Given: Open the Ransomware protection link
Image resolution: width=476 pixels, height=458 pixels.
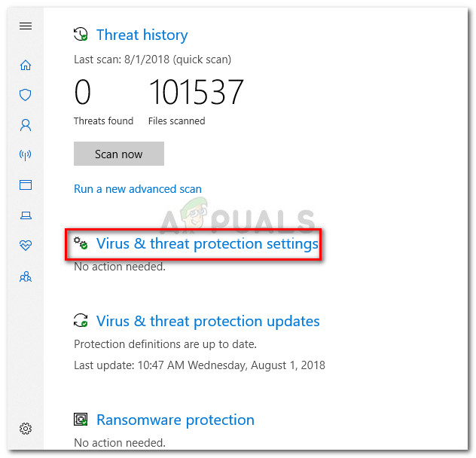Looking at the screenshot, I should coord(175,420).
